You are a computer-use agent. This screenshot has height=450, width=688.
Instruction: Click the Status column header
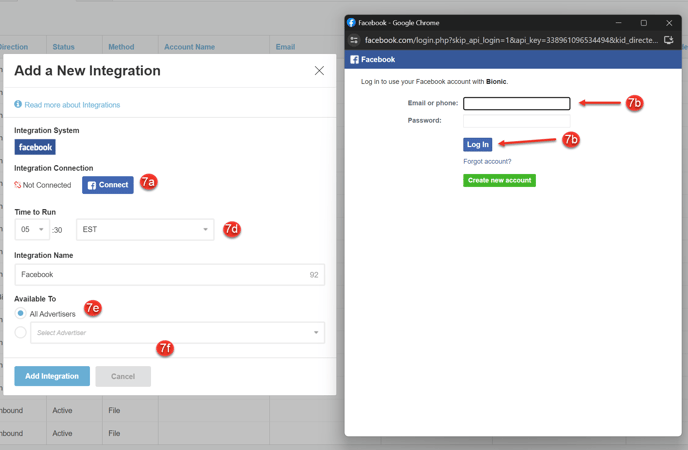pos(63,47)
